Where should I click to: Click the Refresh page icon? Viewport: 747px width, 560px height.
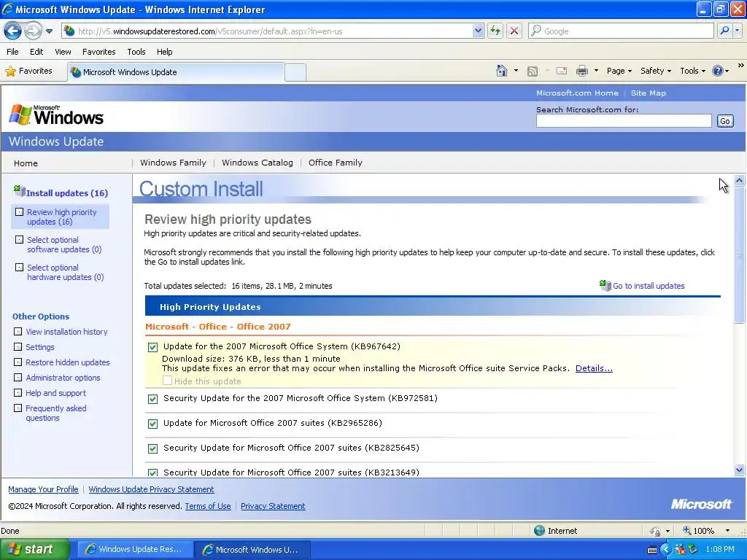coord(495,31)
